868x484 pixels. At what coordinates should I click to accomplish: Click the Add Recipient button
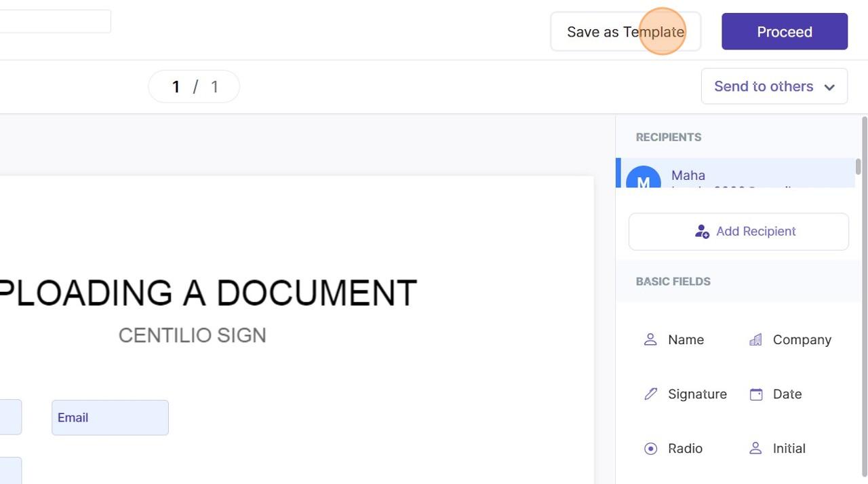click(x=738, y=231)
